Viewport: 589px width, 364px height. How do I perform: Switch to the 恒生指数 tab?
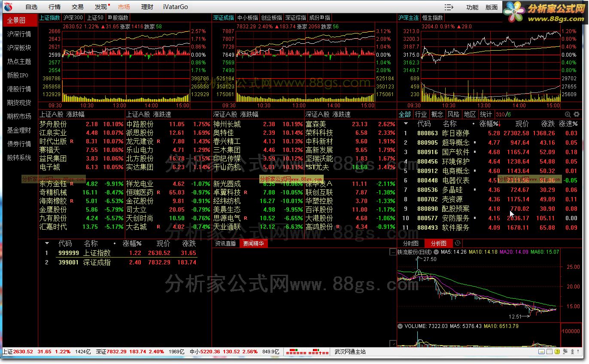coord(432,18)
